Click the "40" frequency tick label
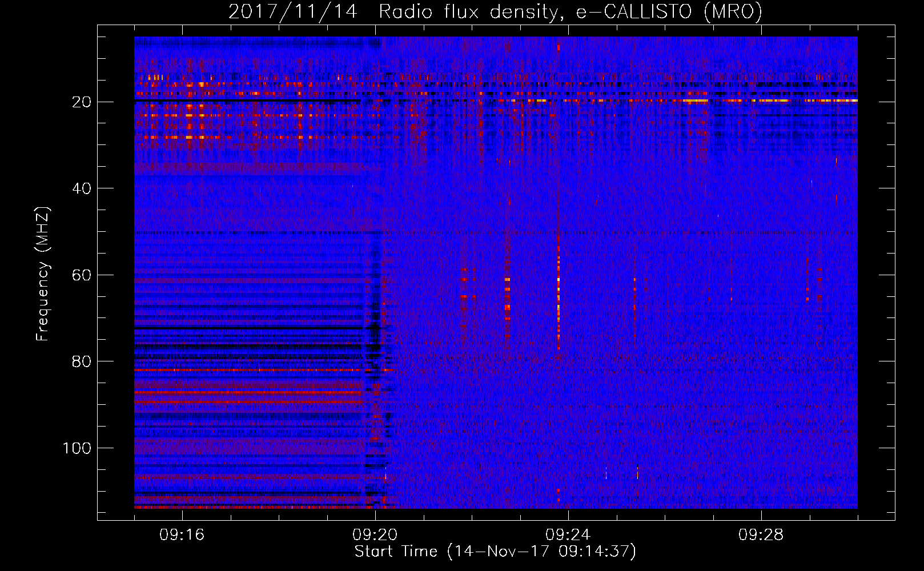The height and width of the screenshot is (571, 924). coord(82,188)
